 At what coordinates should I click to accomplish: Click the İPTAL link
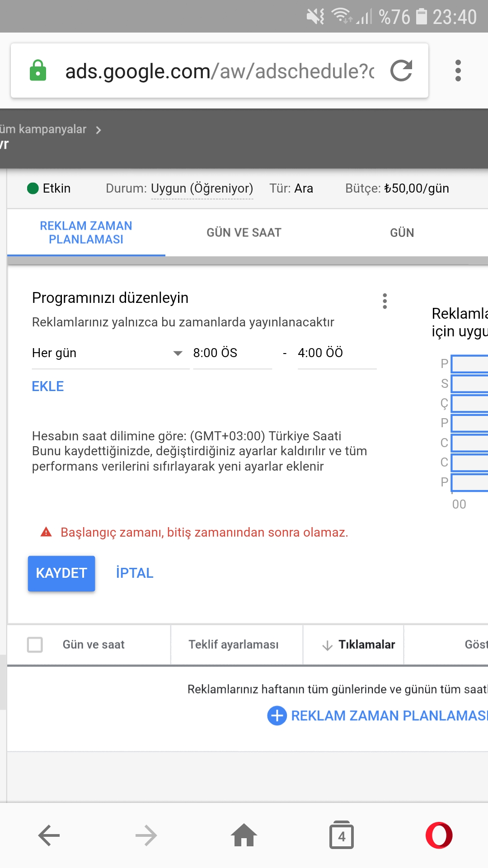click(135, 573)
